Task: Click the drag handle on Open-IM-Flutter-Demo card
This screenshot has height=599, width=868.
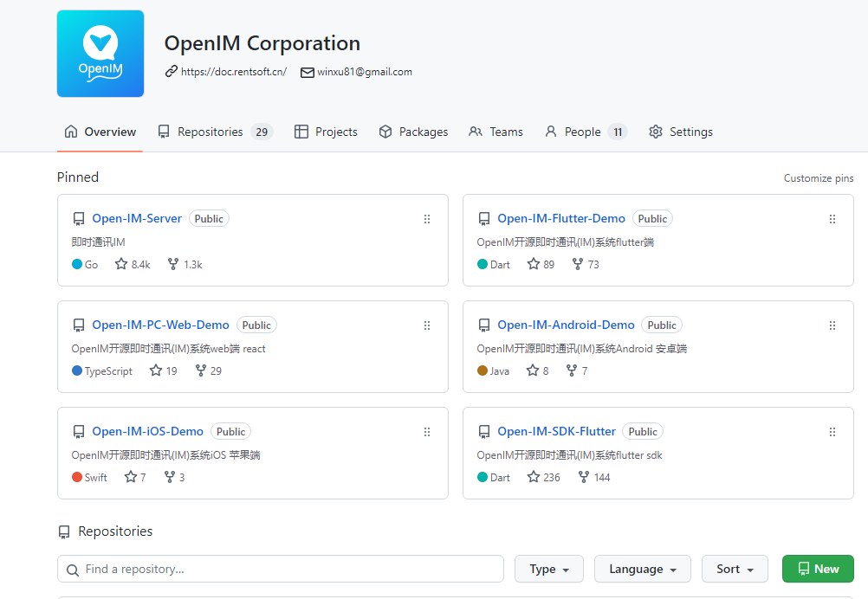Action: 832,219
